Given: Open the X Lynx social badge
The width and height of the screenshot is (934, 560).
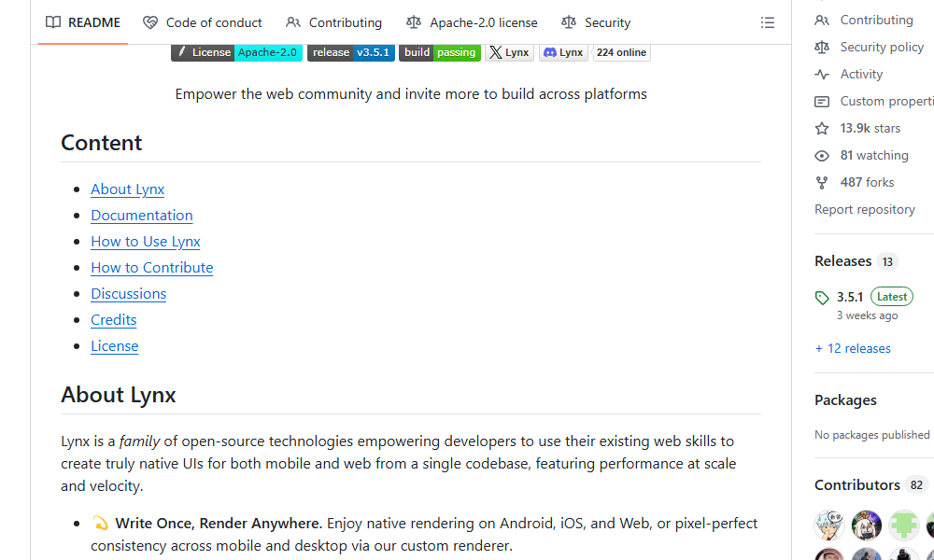Looking at the screenshot, I should click(x=509, y=52).
